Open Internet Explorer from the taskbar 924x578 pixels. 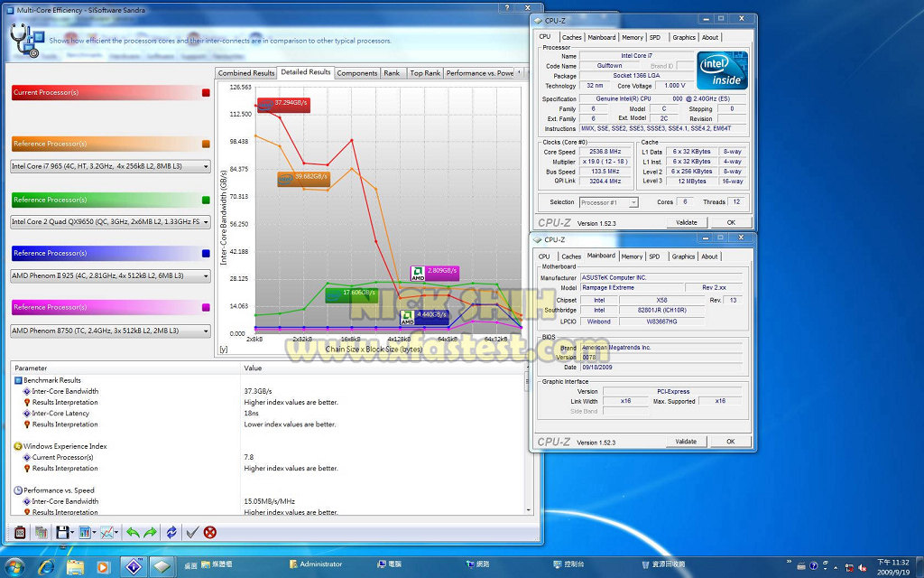(x=46, y=566)
